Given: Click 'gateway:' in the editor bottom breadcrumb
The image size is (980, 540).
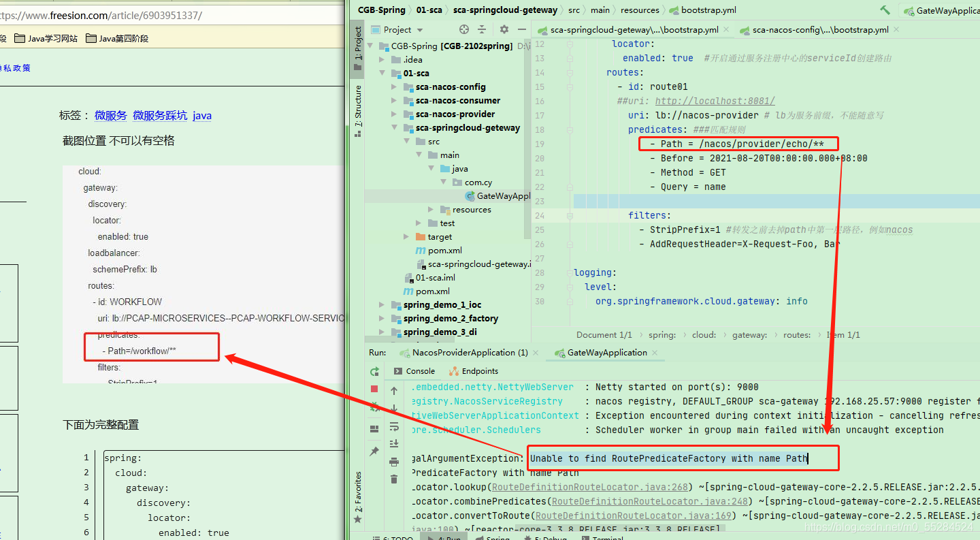Looking at the screenshot, I should [x=749, y=334].
